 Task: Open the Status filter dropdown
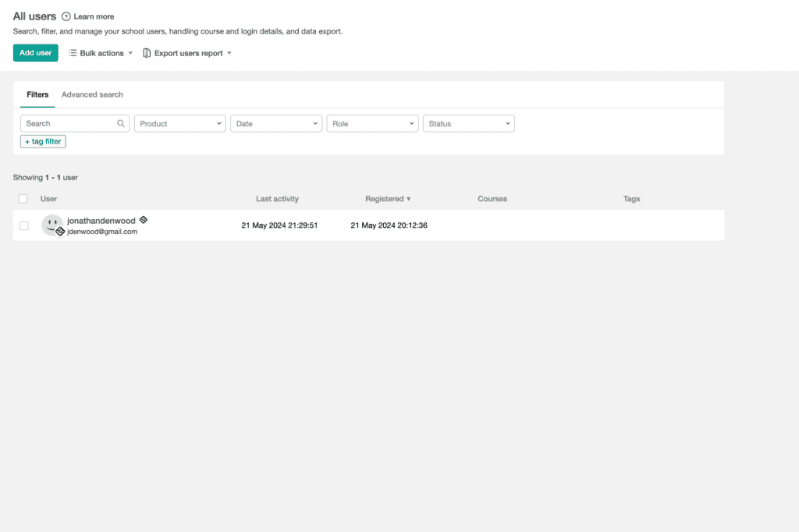pyautogui.click(x=469, y=123)
